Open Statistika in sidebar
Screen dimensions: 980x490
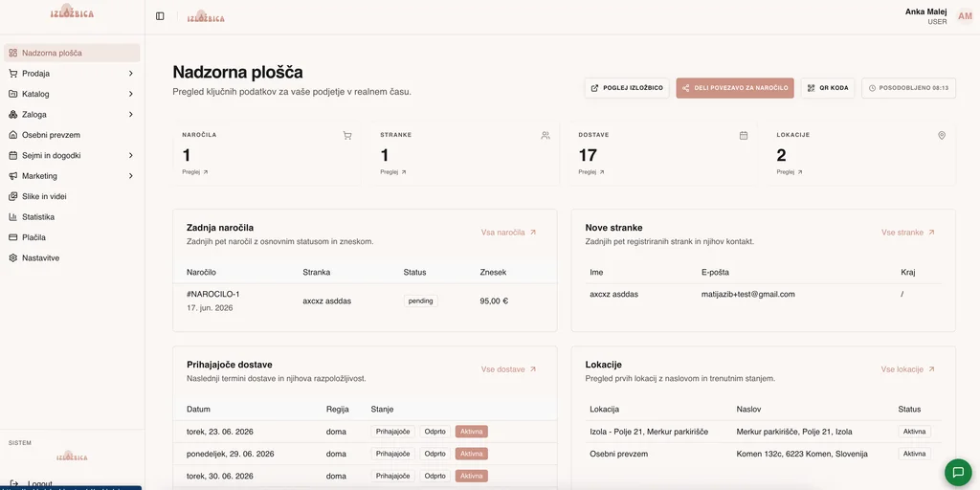(x=72, y=217)
